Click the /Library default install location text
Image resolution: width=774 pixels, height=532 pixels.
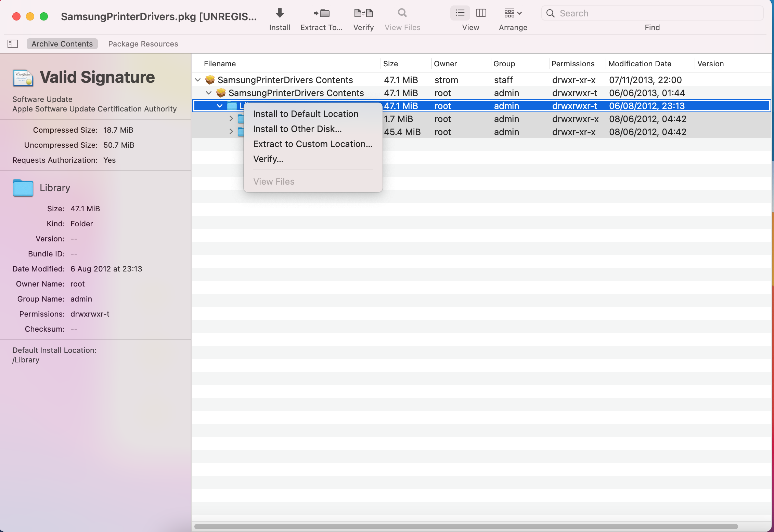[x=26, y=360]
